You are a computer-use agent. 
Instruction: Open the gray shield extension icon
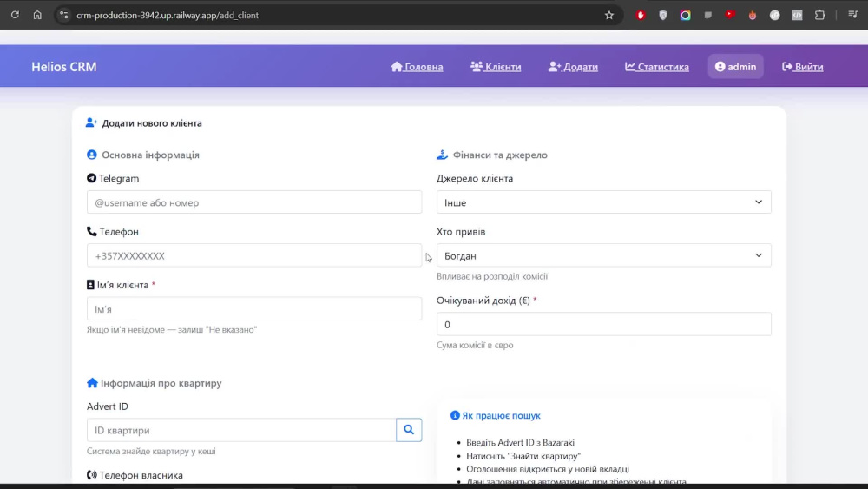662,16
